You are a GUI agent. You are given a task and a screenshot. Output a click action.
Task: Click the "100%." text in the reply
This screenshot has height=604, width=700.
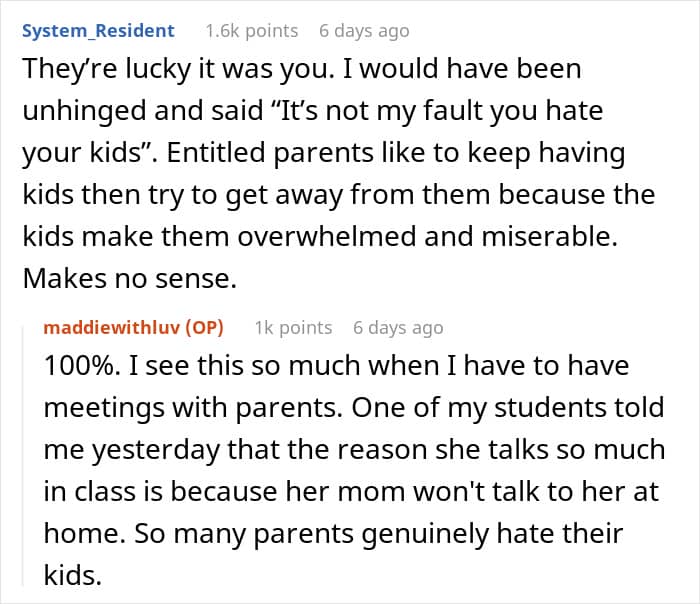coord(74,365)
